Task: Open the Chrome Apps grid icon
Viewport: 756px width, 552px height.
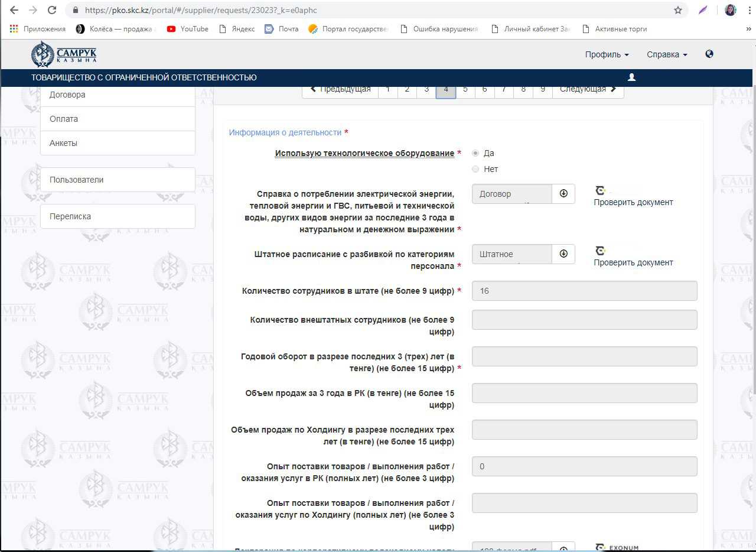Action: (x=14, y=28)
